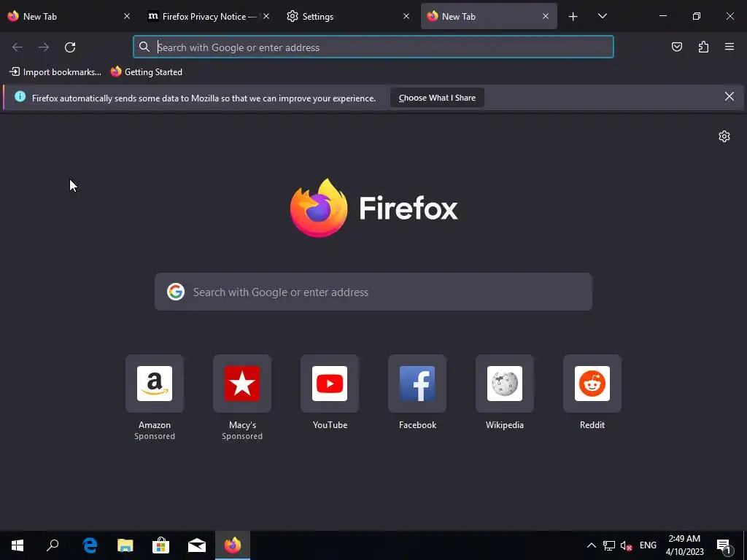Click the Back navigation arrow

click(18, 47)
